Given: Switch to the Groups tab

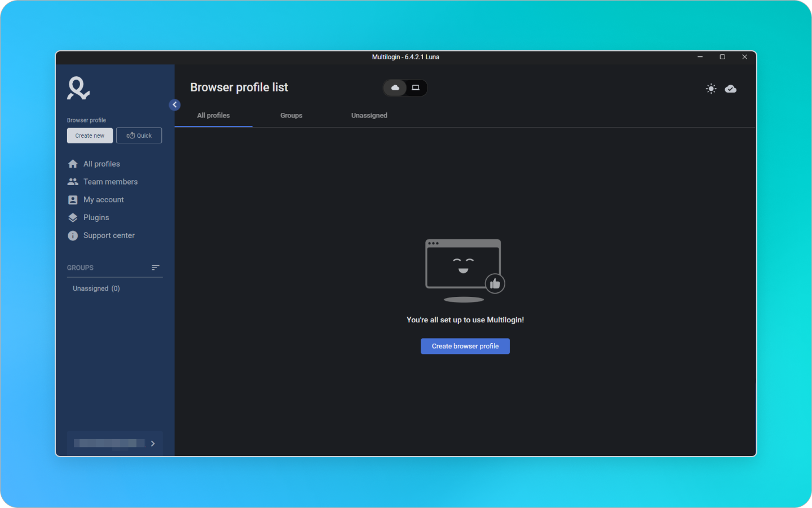Looking at the screenshot, I should click(x=291, y=115).
